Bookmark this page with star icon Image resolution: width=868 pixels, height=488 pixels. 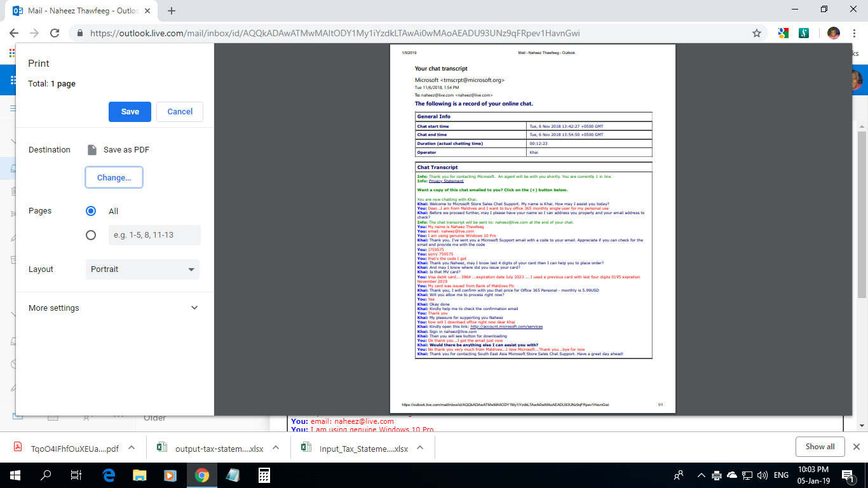click(756, 33)
